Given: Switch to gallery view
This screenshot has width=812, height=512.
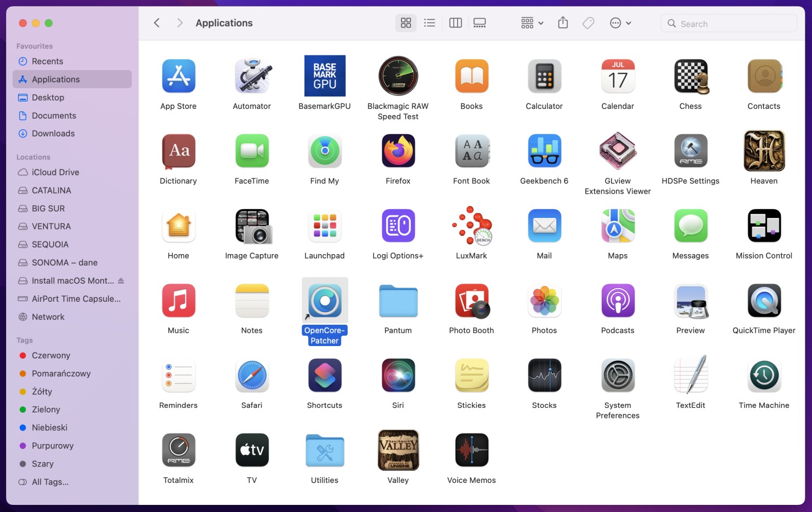Looking at the screenshot, I should [x=480, y=23].
